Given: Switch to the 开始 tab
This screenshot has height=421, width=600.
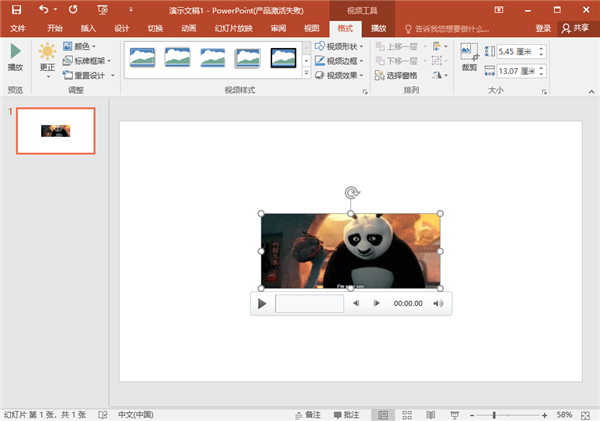Looking at the screenshot, I should click(55, 28).
